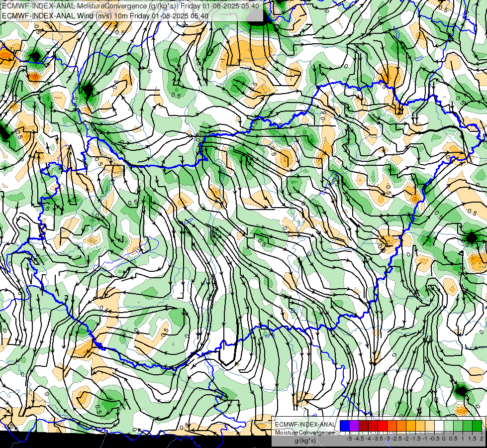Click the legend tick label '1.5'
This screenshot has height=448, width=487.
click(472, 439)
